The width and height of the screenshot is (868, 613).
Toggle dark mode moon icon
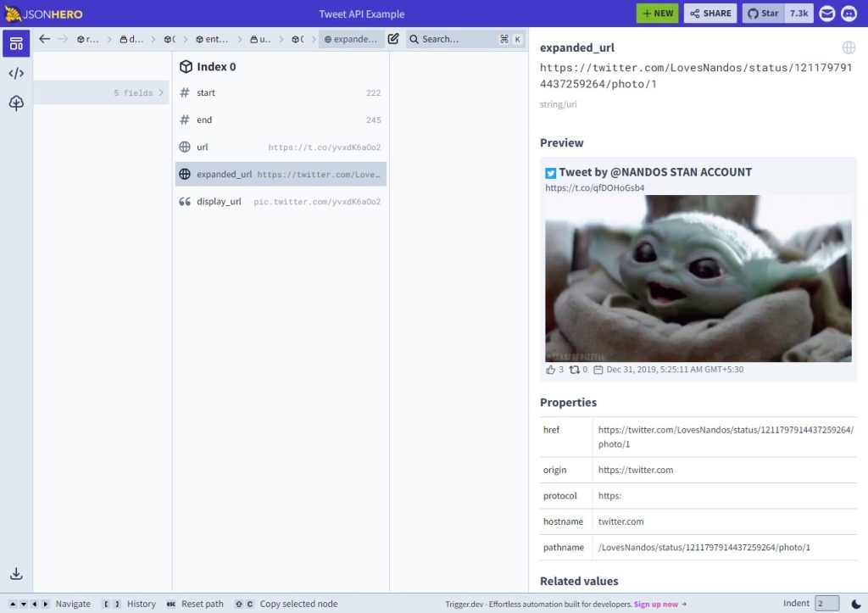[856, 604]
